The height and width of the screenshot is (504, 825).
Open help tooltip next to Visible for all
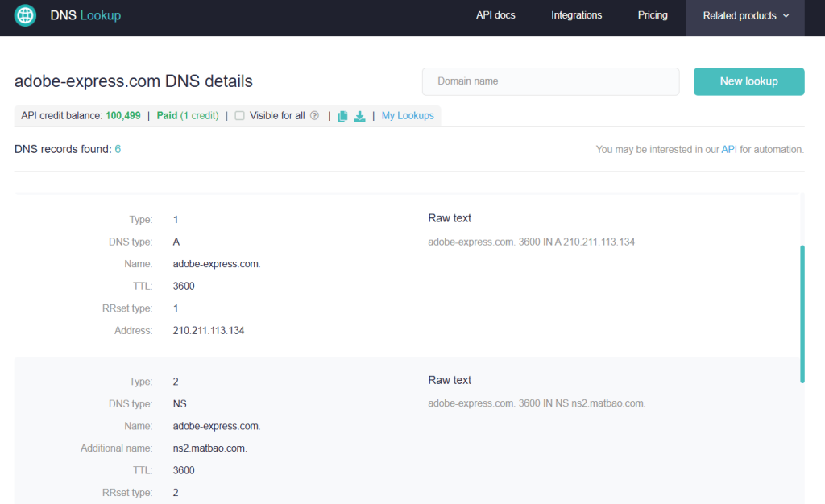(315, 116)
